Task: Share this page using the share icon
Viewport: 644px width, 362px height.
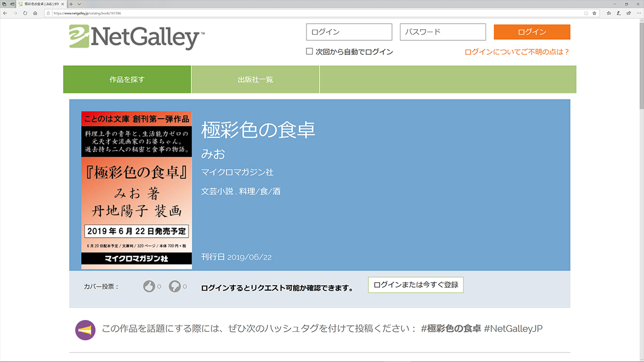Action: click(629, 13)
